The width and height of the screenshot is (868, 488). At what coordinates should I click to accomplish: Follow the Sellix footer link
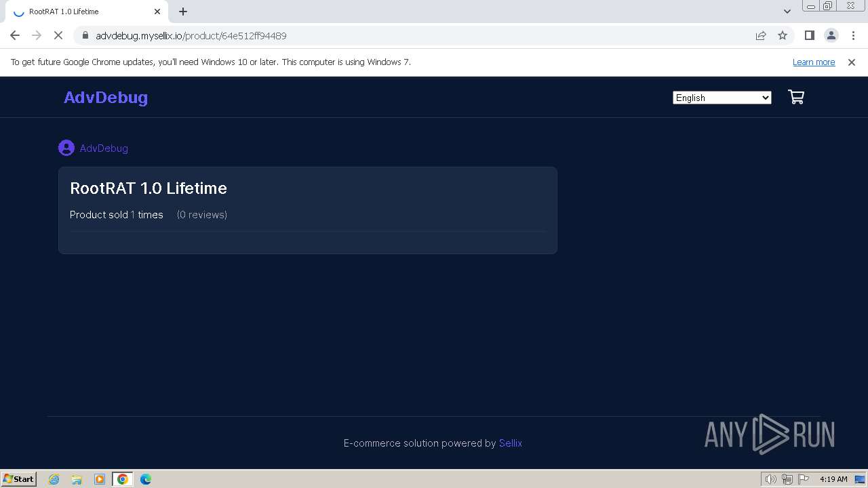tap(511, 443)
